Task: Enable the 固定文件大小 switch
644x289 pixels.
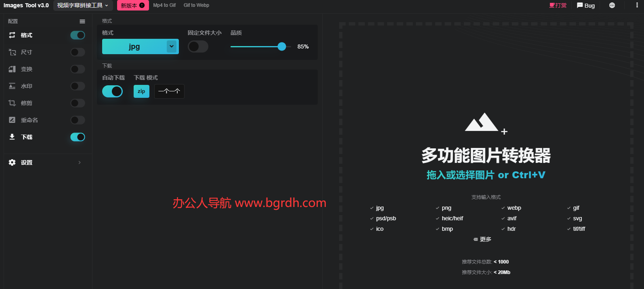Action: [x=198, y=46]
